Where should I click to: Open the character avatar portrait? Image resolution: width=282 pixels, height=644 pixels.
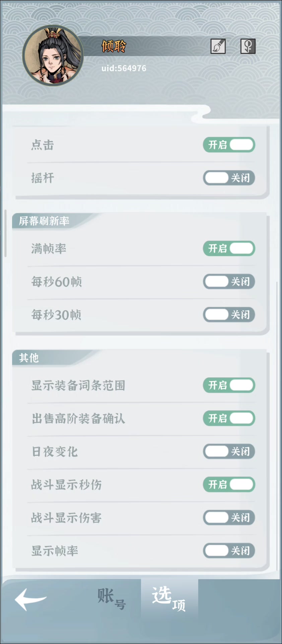(53, 55)
